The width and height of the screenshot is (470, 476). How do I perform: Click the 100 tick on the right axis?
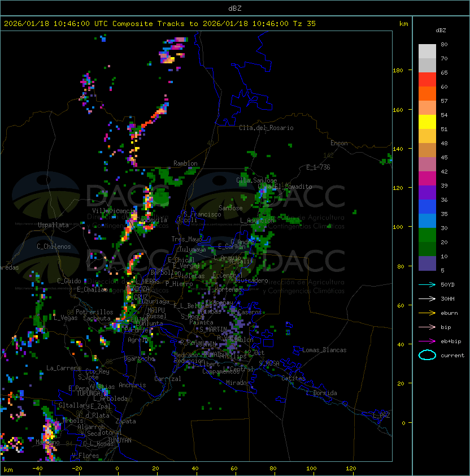tap(398, 227)
